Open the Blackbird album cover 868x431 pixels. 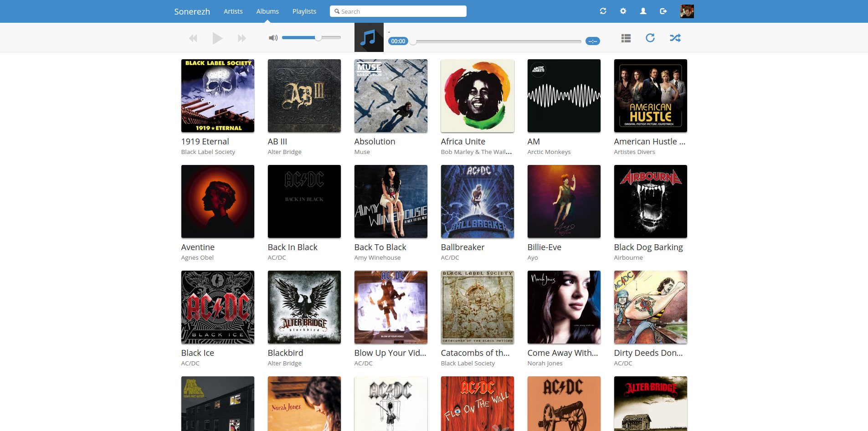[304, 307]
